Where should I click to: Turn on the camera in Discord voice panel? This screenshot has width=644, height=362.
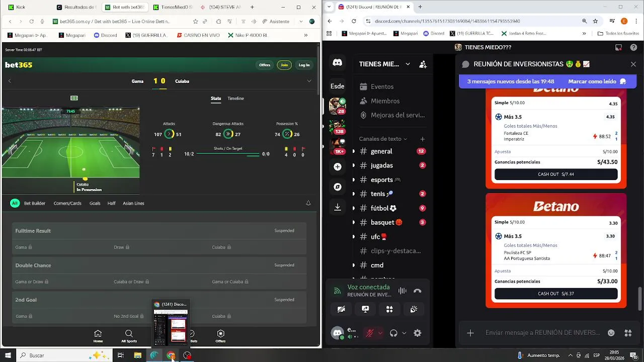pyautogui.click(x=341, y=309)
